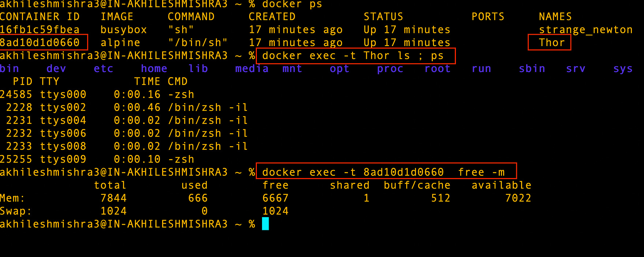
Task: Click the Swap: row label
Action: [16, 211]
